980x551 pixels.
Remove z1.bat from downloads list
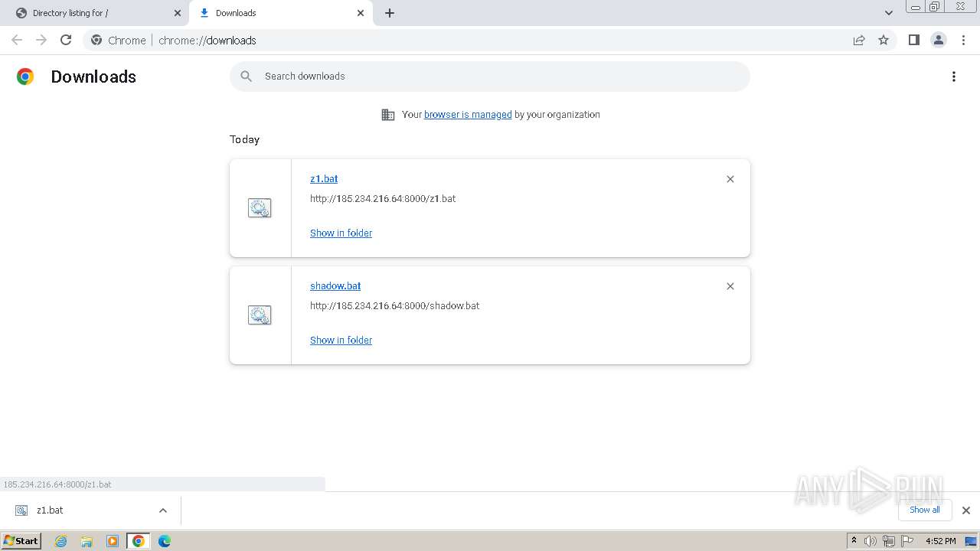point(730,179)
